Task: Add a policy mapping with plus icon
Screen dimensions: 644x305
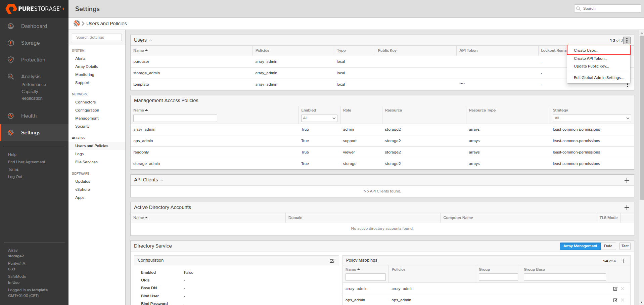Action: 623,261
